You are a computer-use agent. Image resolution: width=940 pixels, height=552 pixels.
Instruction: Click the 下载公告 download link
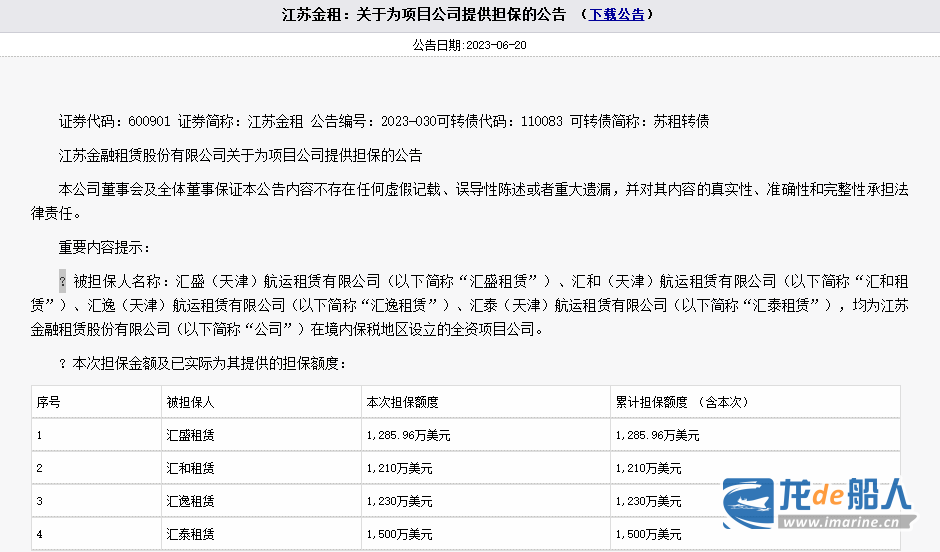[x=616, y=15]
